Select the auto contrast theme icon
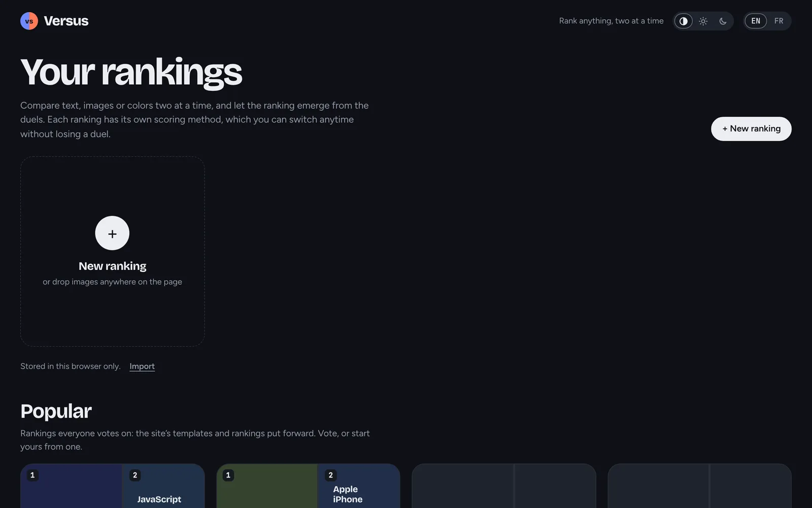 tap(684, 21)
